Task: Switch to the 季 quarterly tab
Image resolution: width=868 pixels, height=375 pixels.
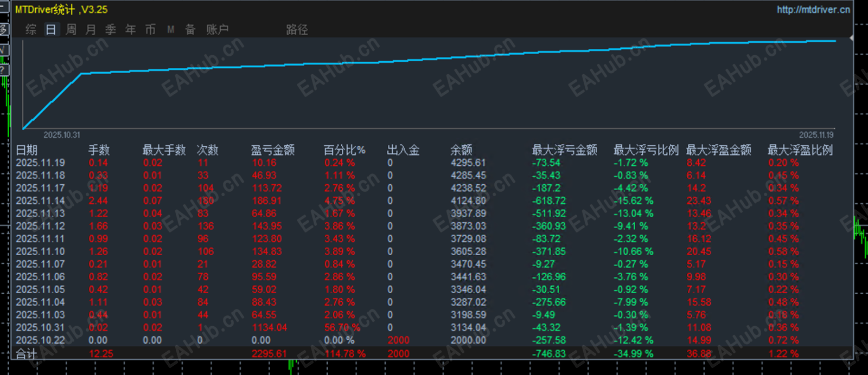Action: pos(111,30)
